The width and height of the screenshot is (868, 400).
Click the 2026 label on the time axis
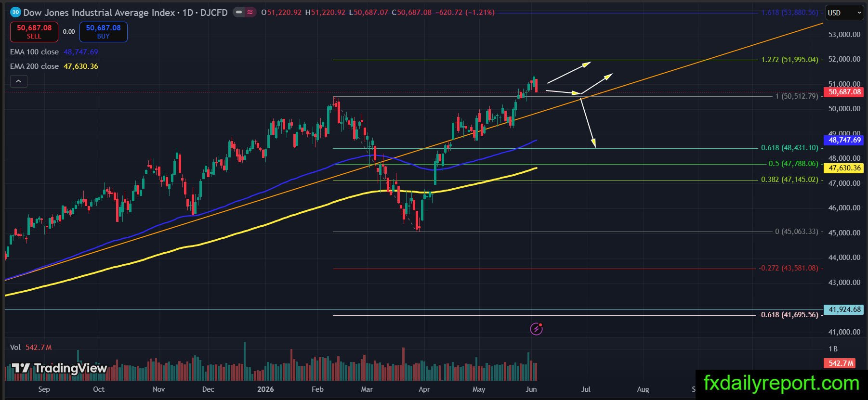265,389
